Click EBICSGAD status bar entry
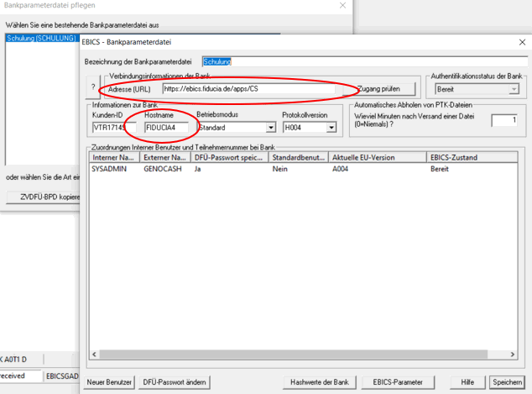 coord(62,376)
